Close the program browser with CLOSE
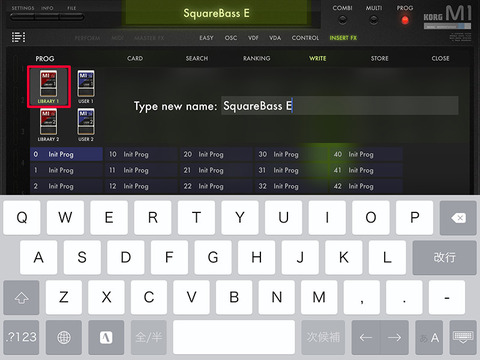Image resolution: width=480 pixels, height=360 pixels. (440, 58)
